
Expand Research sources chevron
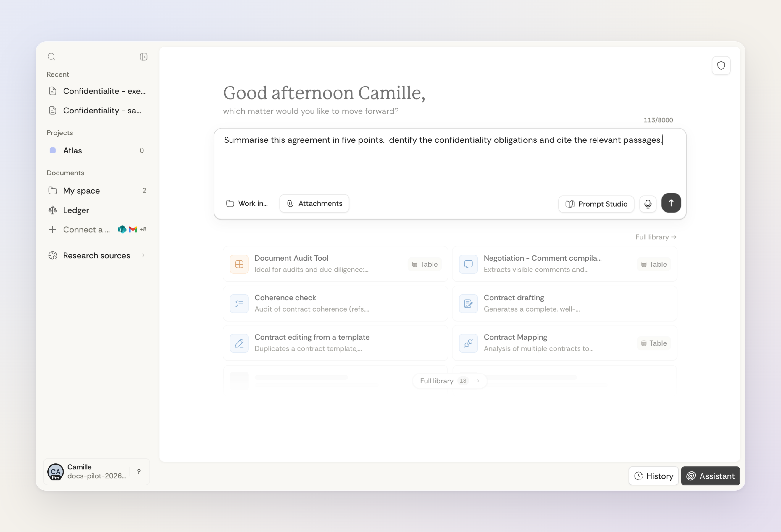143,255
